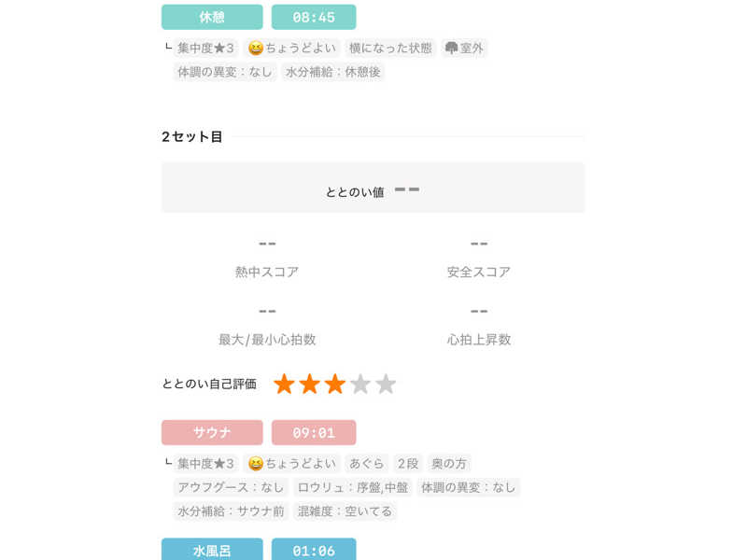Click the 熱中スコア value
This screenshot has width=747, height=560.
pos(267,245)
